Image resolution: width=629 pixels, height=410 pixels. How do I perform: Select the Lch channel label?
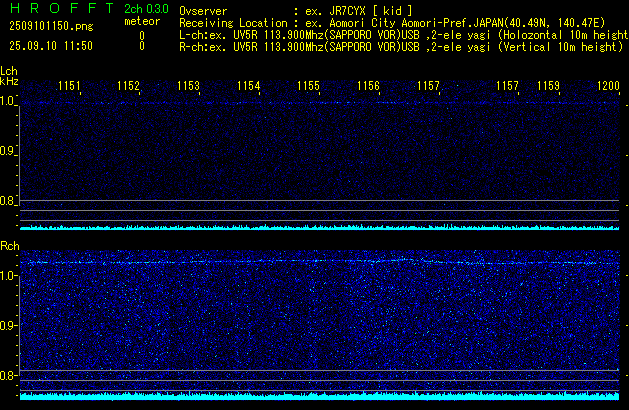(9, 71)
